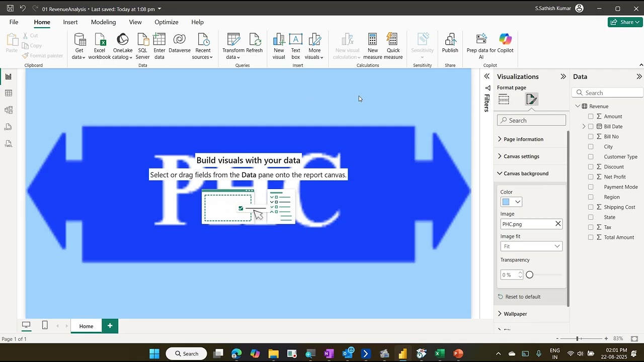Switch to Report view
Image resolution: width=644 pixels, height=362 pixels.
(9, 76)
